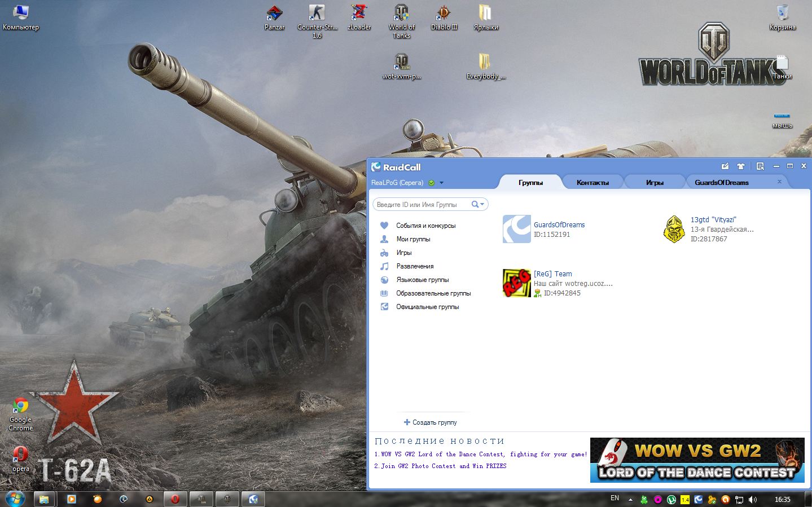Image resolution: width=812 pixels, height=507 pixels.
Task: Select the Компьютер desktop icon
Action: (21, 17)
